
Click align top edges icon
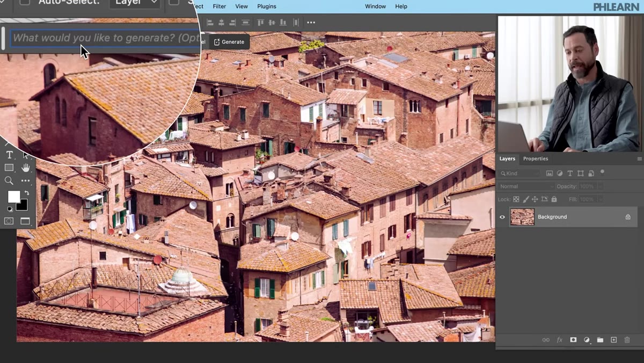click(x=260, y=23)
